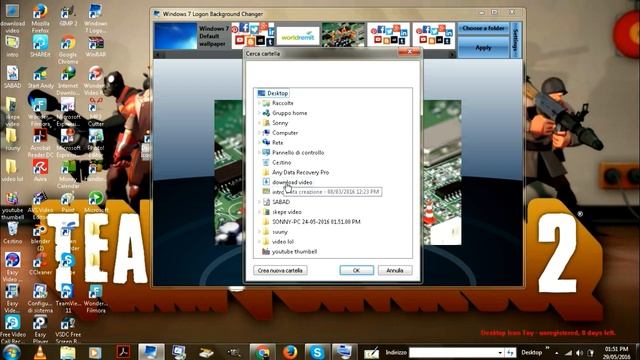640x360 pixels.
Task: Click the Start Andy desktop icon
Action: [40, 78]
